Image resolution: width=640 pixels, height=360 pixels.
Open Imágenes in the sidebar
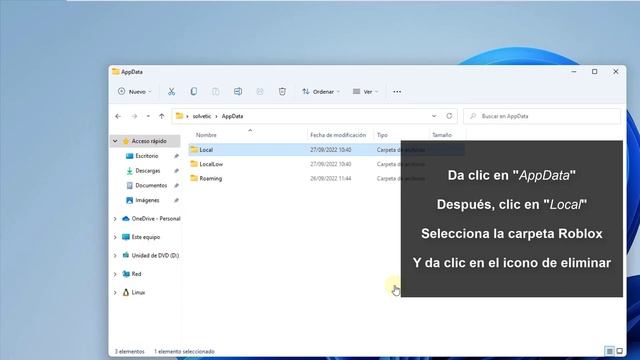147,200
